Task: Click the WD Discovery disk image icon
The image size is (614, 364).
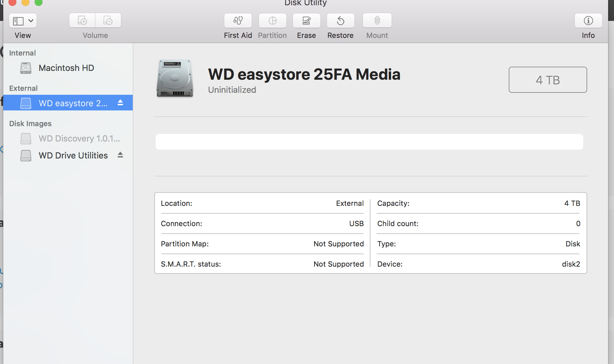Action: click(26, 139)
